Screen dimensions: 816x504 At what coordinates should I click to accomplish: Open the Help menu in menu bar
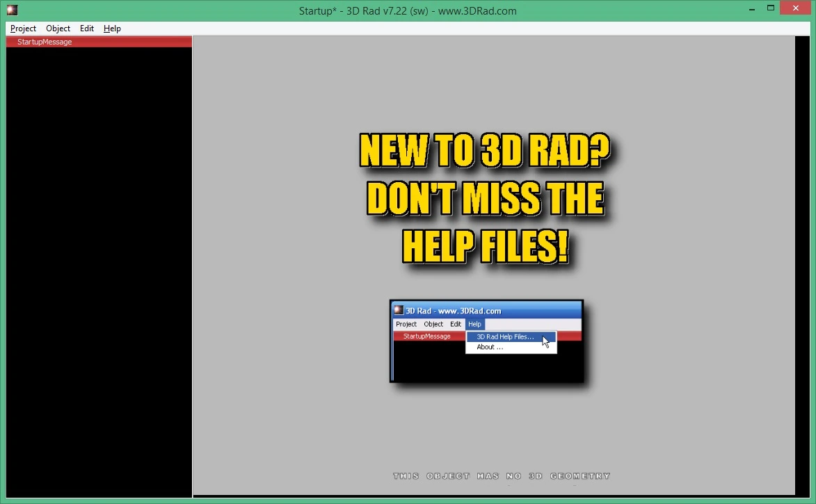click(112, 29)
